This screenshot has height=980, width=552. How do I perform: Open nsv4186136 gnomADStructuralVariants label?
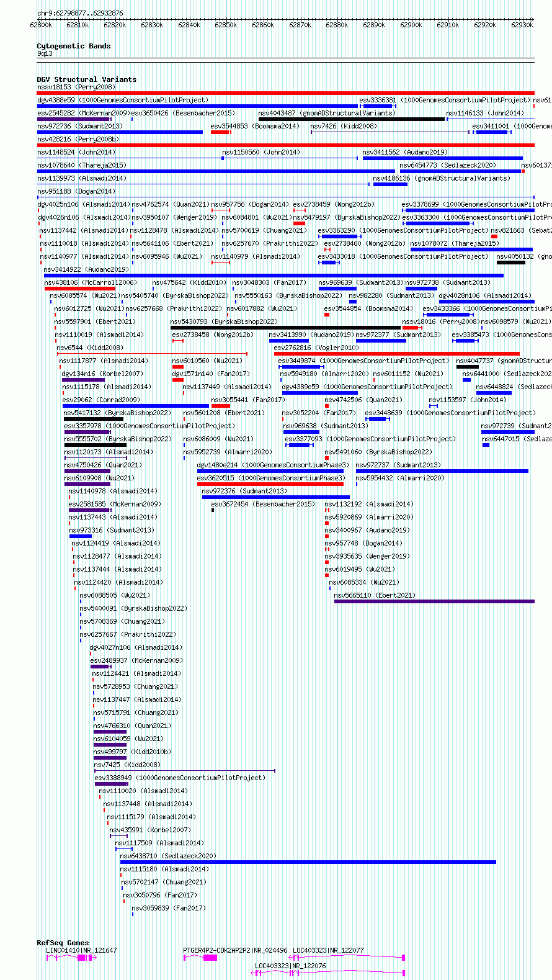click(x=442, y=179)
